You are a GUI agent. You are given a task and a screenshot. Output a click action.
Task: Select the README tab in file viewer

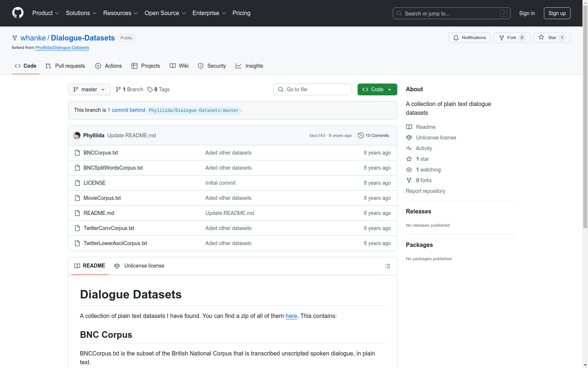pos(90,266)
